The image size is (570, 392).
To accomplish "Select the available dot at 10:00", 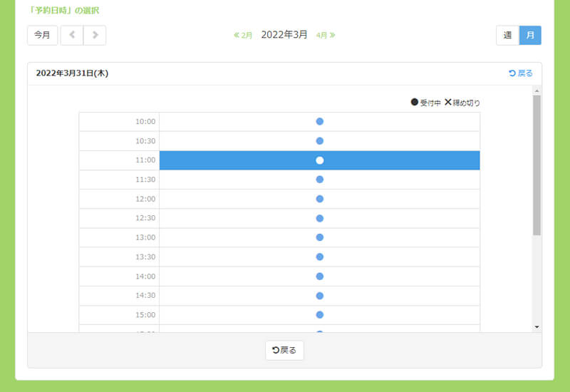I will click(x=320, y=122).
